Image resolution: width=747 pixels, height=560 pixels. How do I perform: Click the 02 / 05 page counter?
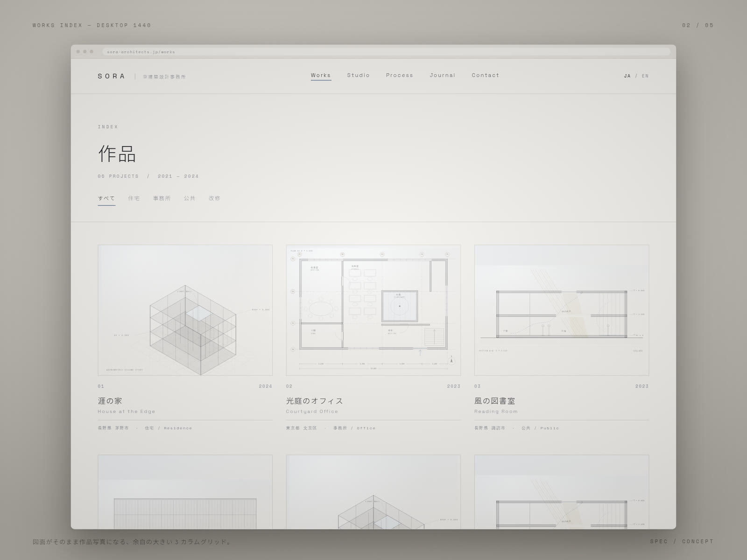[x=698, y=25]
